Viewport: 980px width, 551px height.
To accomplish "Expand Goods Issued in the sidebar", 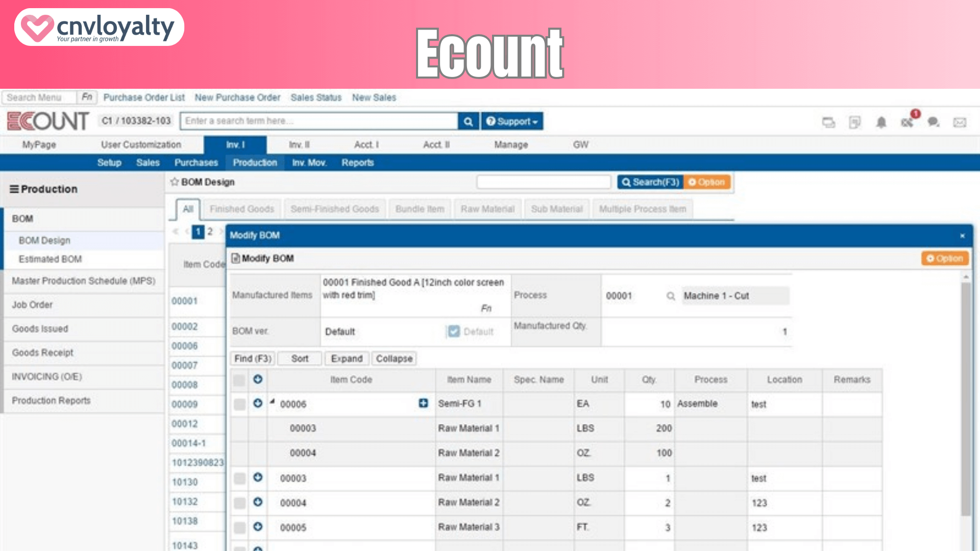I will (x=83, y=329).
